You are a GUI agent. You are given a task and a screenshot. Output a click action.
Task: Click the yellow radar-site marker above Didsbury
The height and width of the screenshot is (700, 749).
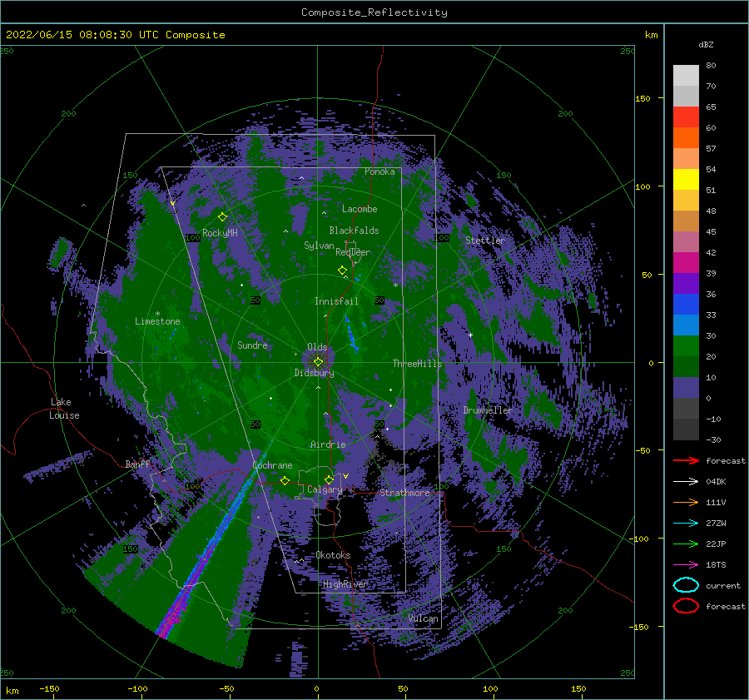pyautogui.click(x=318, y=362)
